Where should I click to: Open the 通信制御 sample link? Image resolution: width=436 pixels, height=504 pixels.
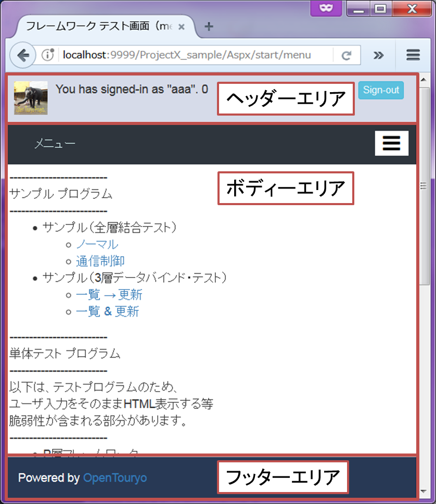pos(100,261)
